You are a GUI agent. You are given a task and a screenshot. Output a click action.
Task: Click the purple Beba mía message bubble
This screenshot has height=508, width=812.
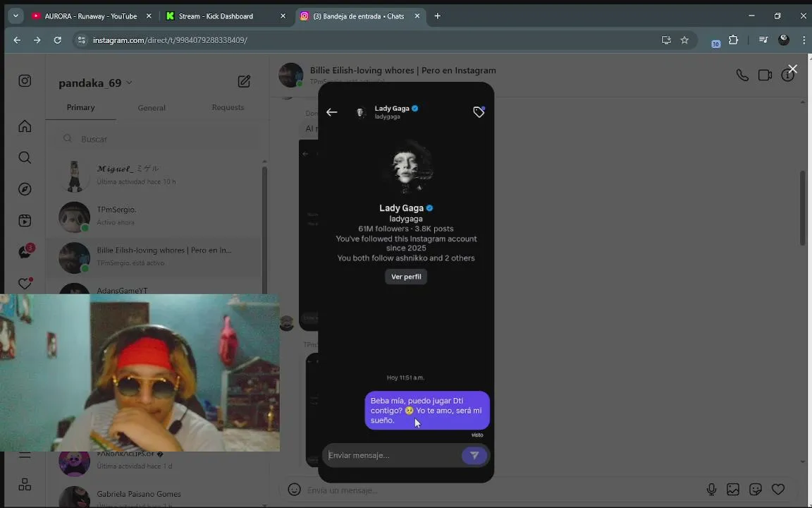tap(427, 410)
